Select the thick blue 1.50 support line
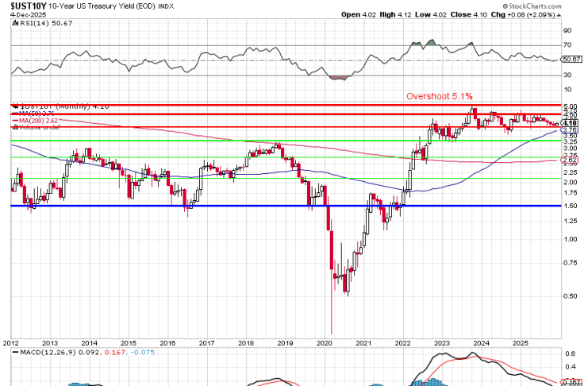588x386 pixels. click(238, 206)
